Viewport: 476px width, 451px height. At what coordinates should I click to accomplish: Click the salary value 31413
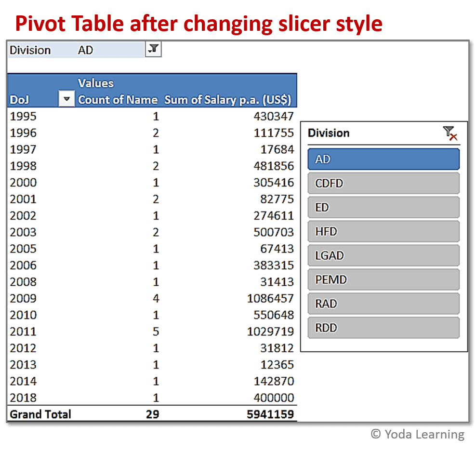coord(277,282)
